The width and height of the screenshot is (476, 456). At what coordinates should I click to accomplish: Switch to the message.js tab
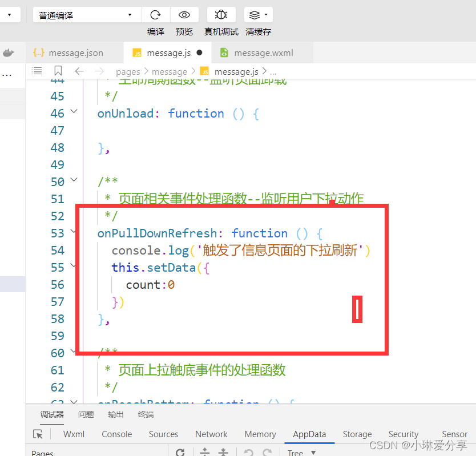click(167, 53)
